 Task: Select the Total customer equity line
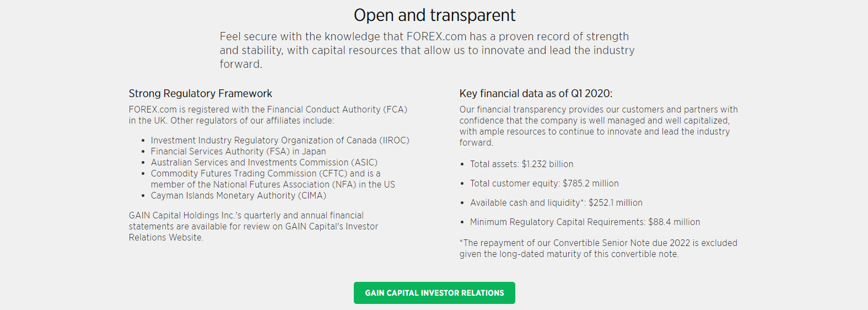pos(544,184)
